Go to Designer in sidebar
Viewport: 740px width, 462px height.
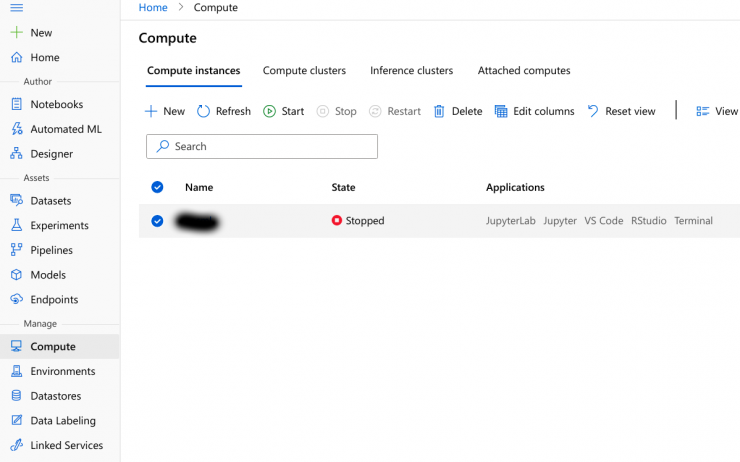tap(51, 154)
